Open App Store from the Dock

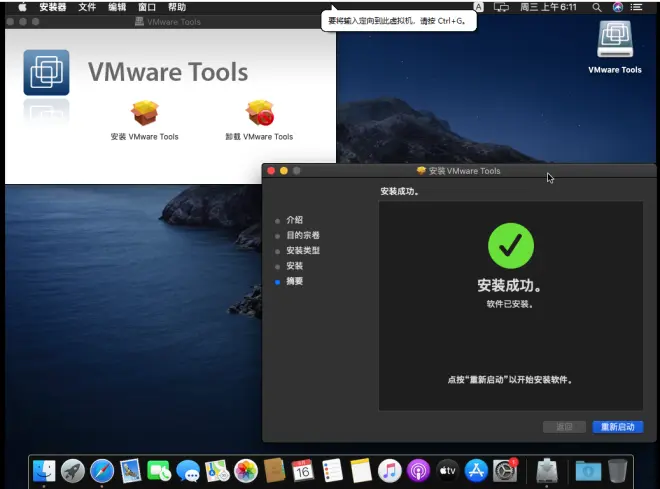click(476, 470)
